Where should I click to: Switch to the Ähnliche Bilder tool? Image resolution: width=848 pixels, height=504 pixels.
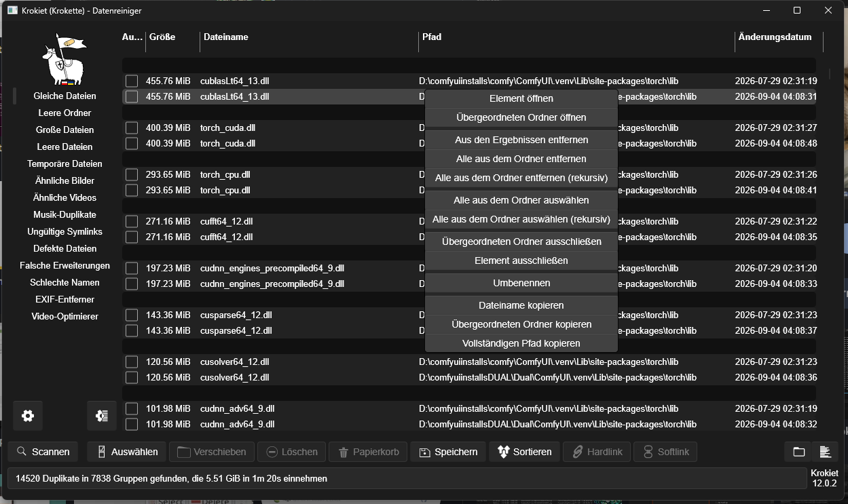tap(64, 181)
